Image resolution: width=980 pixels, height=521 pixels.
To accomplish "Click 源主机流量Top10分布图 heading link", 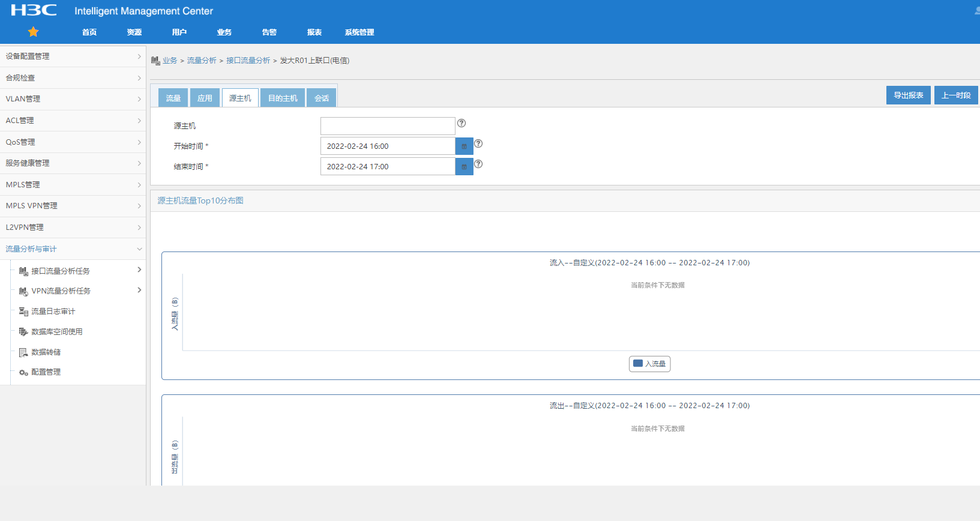I will [x=200, y=201].
